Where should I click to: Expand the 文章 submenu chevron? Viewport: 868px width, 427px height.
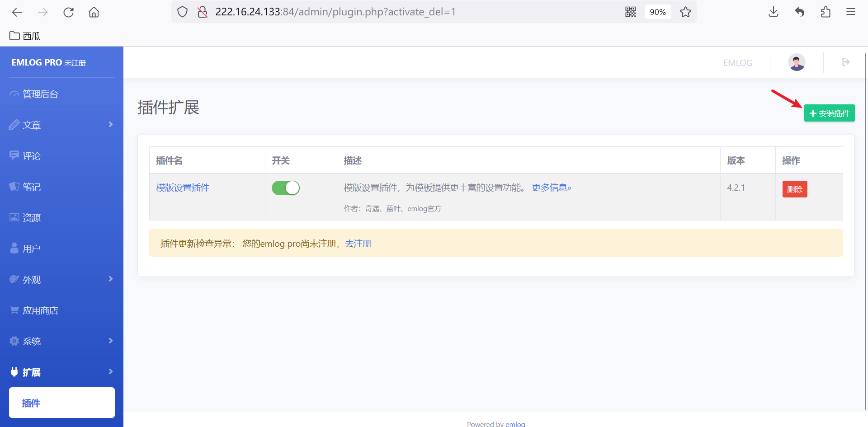[111, 124]
